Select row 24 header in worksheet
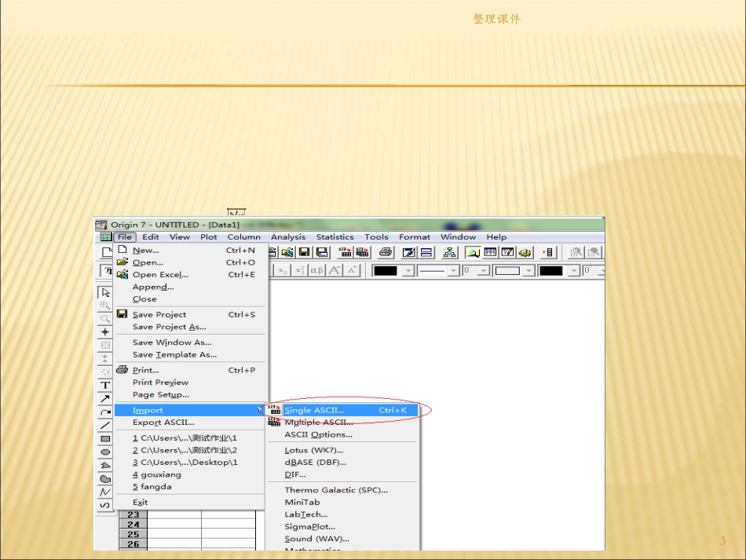Image resolution: width=746 pixels, height=560 pixels. click(x=133, y=524)
